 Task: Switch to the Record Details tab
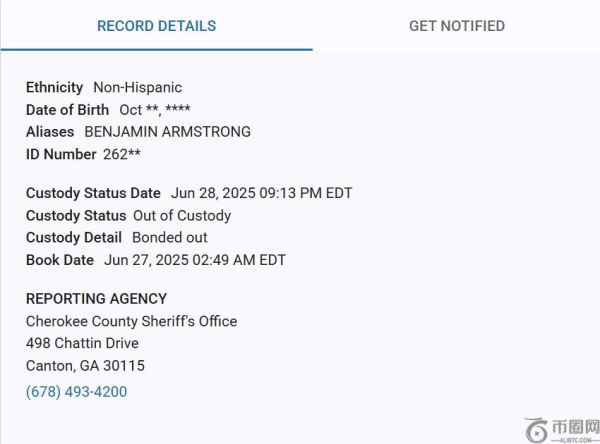pos(156,26)
